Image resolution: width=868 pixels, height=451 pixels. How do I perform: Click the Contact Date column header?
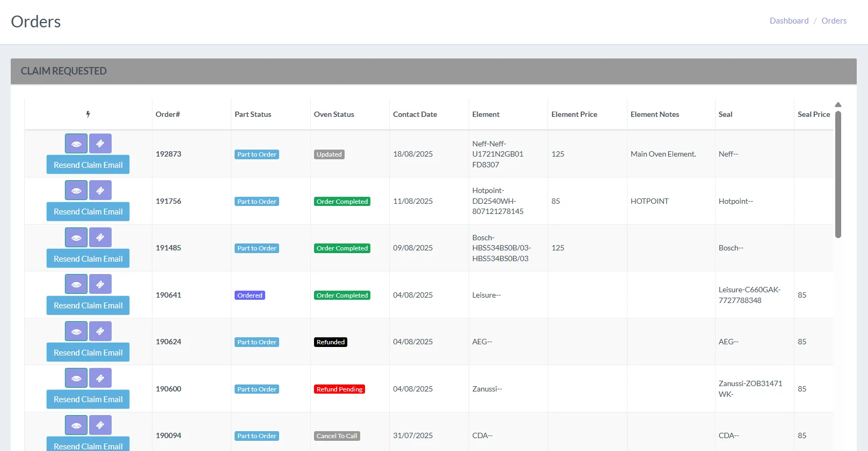pyautogui.click(x=415, y=114)
